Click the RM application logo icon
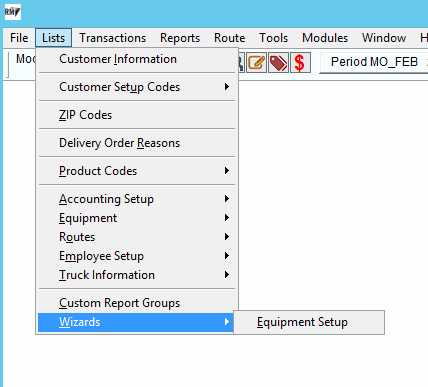Viewport: 428px width, 387px height. pyautogui.click(x=13, y=12)
